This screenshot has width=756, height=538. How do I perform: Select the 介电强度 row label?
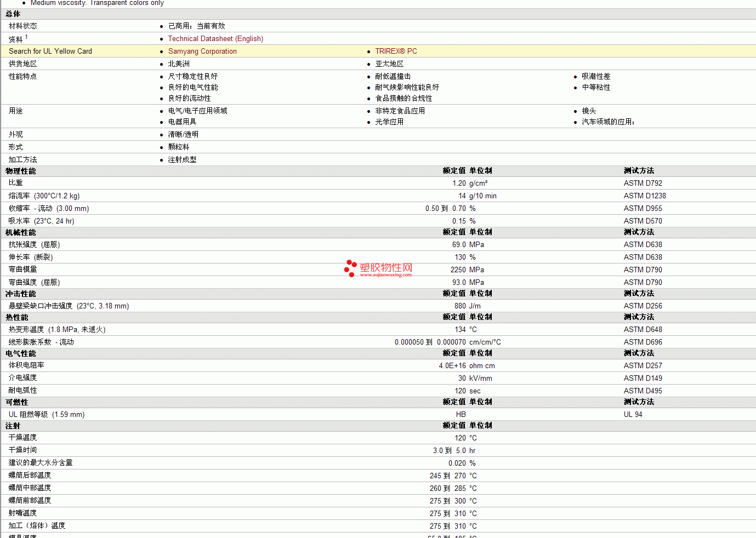23,378
